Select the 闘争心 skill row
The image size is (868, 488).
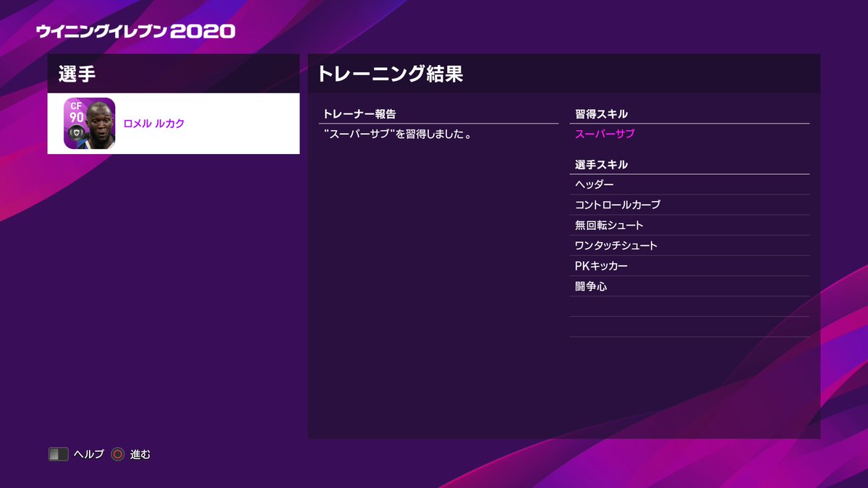689,286
